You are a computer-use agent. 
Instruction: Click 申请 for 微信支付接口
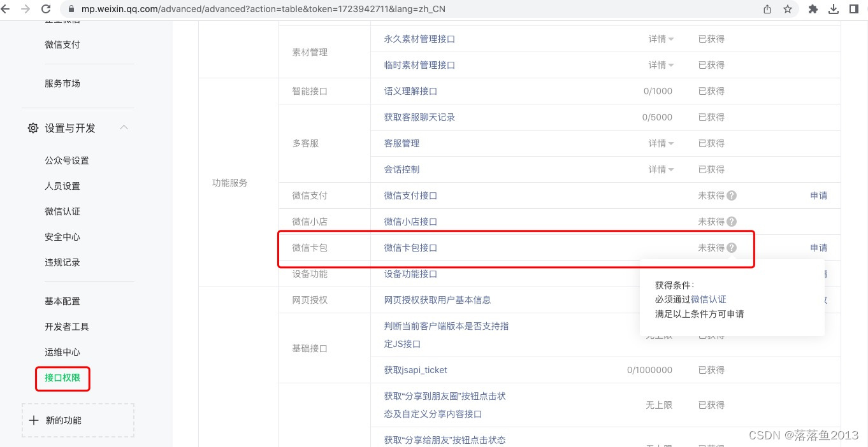819,195
